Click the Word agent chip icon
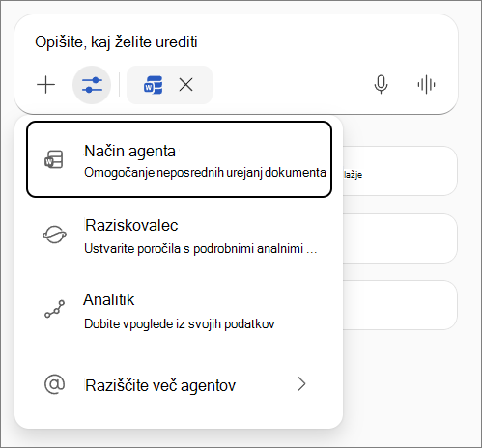 click(x=153, y=85)
